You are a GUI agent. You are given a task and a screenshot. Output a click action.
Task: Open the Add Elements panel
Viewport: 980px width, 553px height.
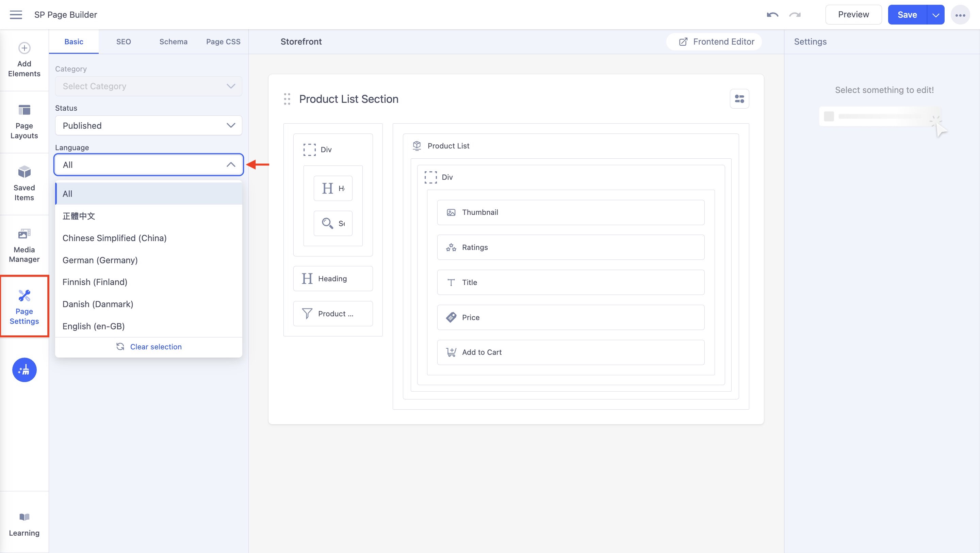(24, 60)
